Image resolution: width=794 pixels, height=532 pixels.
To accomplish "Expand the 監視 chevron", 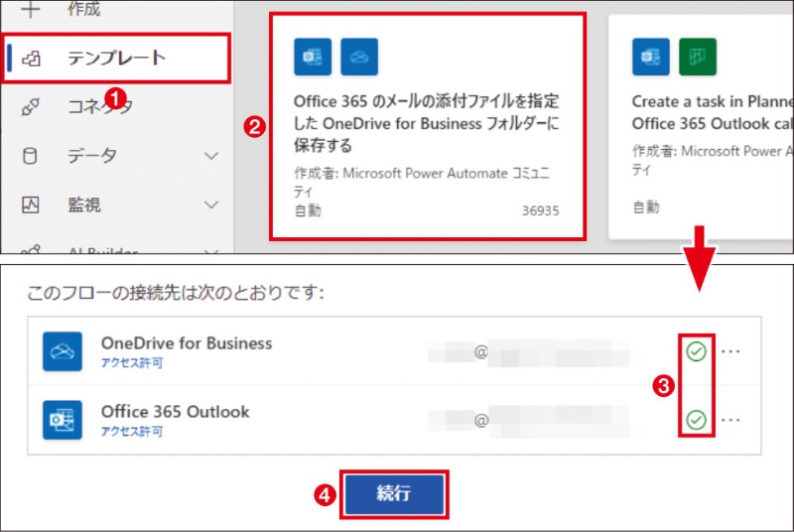I will 211,204.
